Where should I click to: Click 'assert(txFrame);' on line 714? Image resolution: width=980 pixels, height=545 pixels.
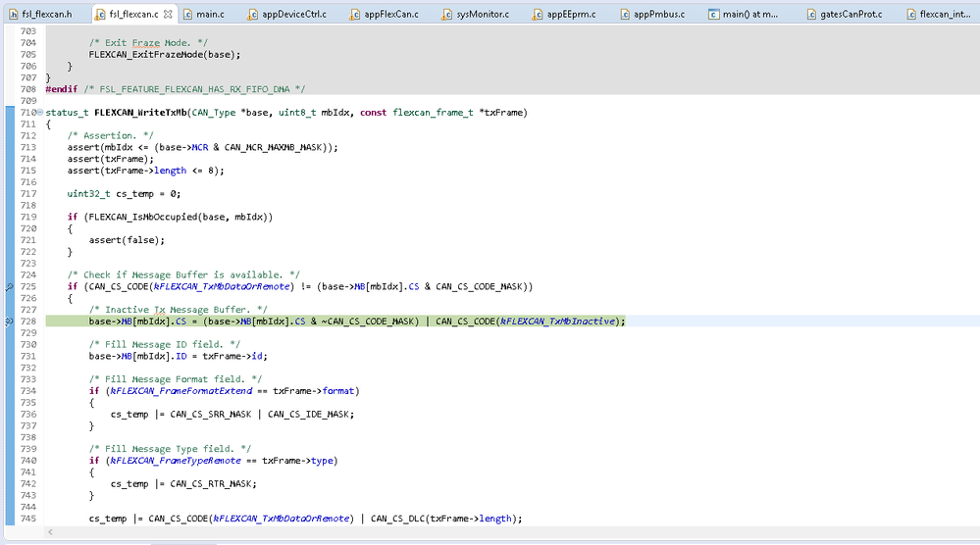point(110,159)
